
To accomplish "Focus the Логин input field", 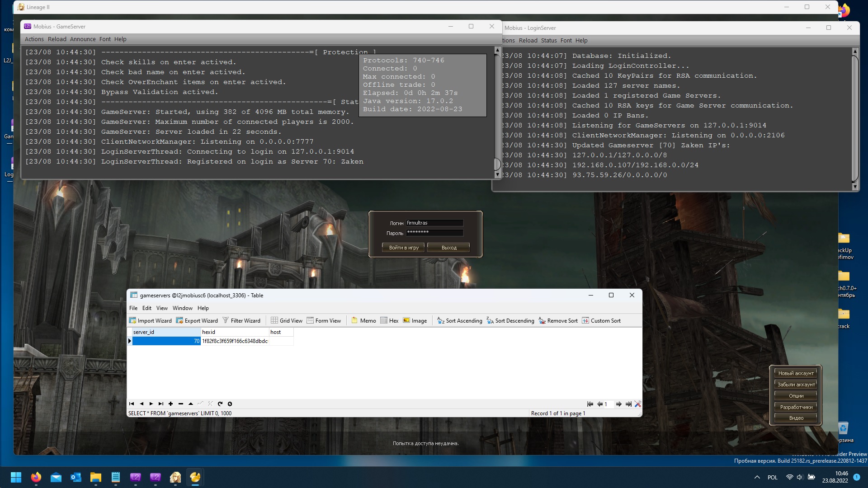I will click(x=435, y=223).
